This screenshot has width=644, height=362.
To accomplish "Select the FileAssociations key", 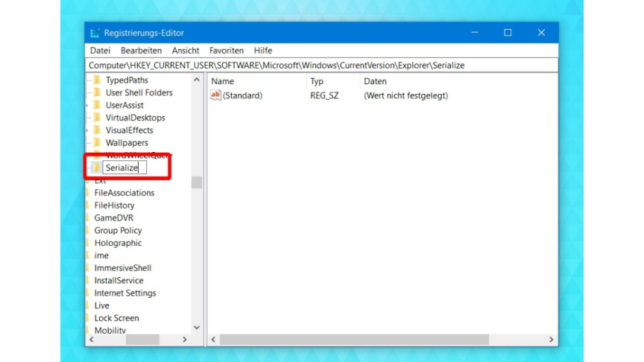I will click(124, 193).
